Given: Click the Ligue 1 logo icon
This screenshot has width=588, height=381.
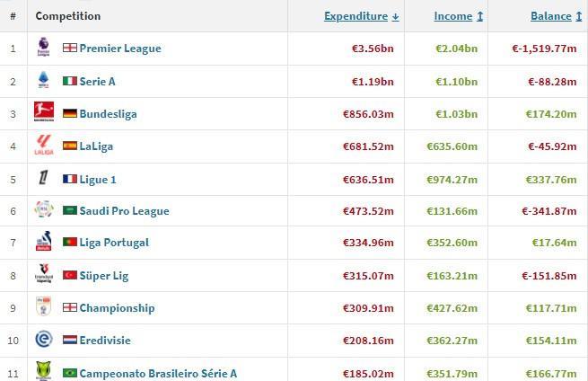Looking at the screenshot, I should coord(43,179).
